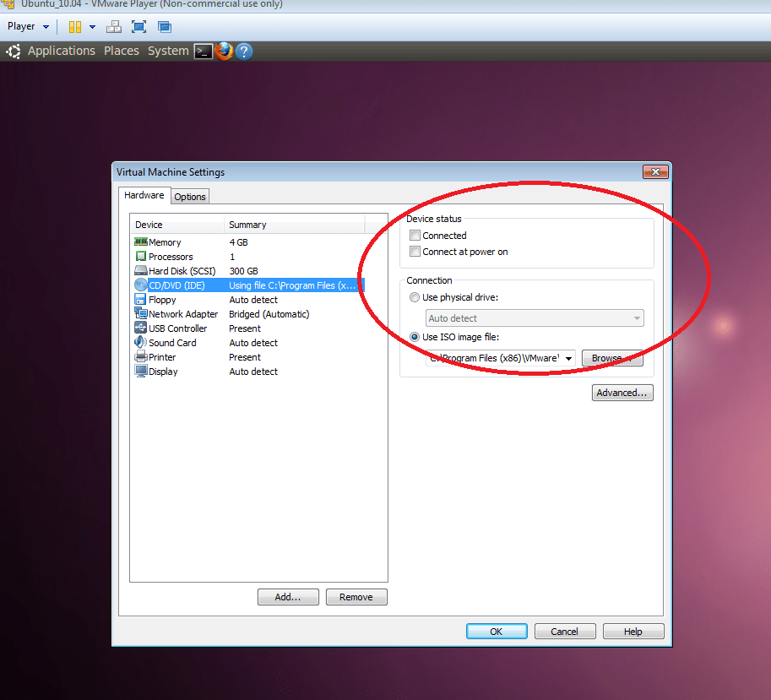The width and height of the screenshot is (771, 700).
Task: Click the Ubuntu logo in the panel
Action: (14, 52)
